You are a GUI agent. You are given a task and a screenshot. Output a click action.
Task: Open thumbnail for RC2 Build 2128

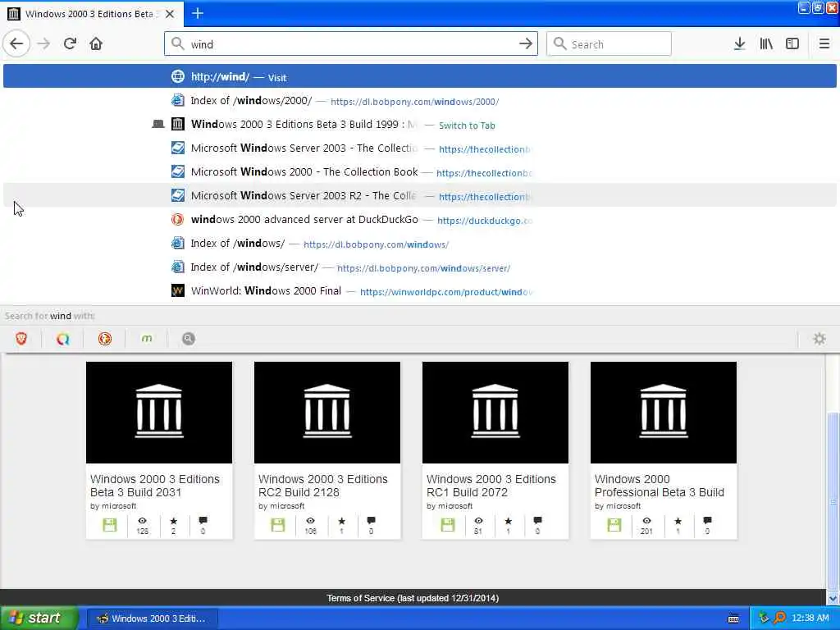[327, 413]
